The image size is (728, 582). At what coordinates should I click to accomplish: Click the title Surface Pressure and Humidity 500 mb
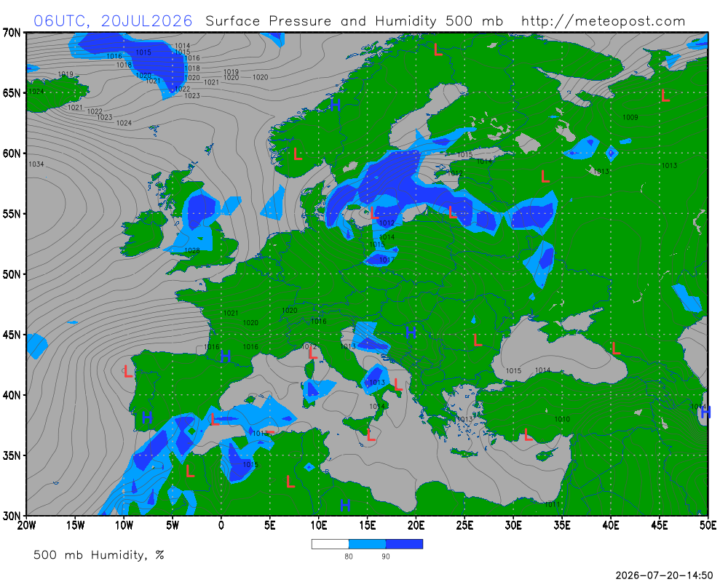pyautogui.click(x=355, y=21)
